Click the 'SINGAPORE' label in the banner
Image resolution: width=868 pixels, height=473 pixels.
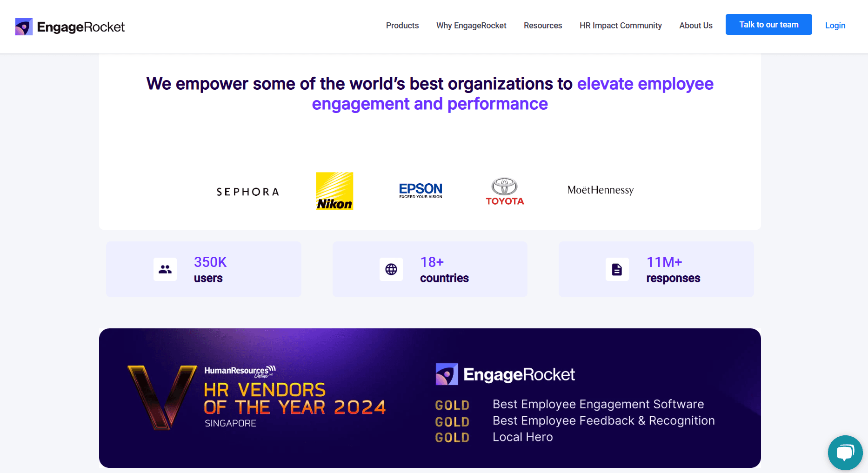click(x=231, y=423)
